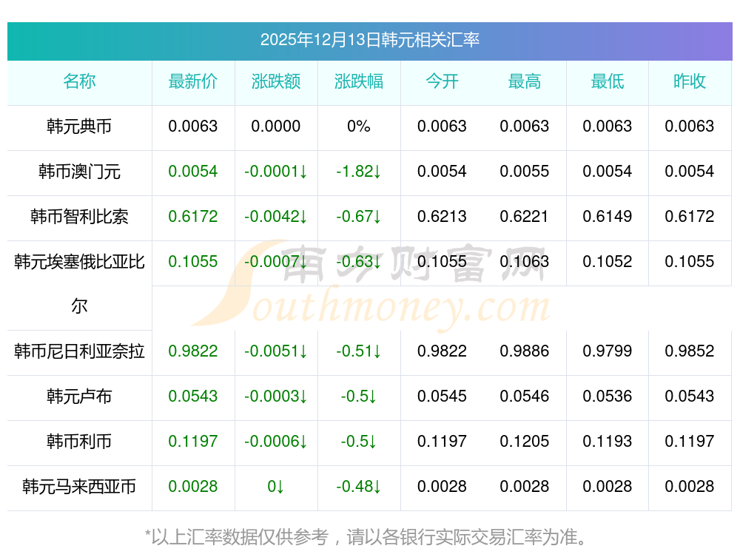Viewport: 740px width, 560px height.
Task: Click the 昨收 column header
Action: tap(690, 81)
